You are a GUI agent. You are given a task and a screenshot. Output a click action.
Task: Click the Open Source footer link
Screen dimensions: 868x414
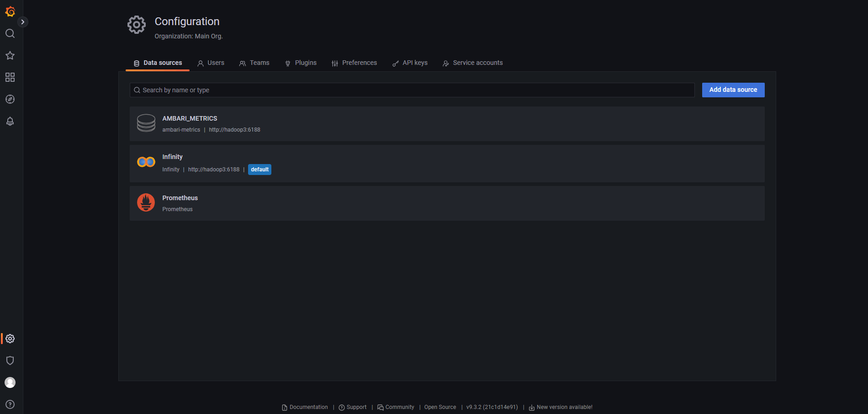[x=440, y=407]
